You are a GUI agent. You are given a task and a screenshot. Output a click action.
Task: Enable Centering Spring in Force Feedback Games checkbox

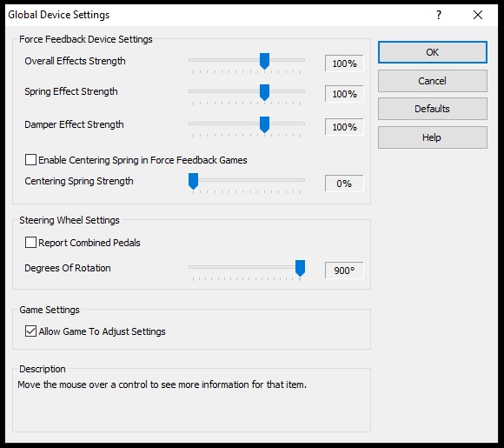[x=30, y=160]
